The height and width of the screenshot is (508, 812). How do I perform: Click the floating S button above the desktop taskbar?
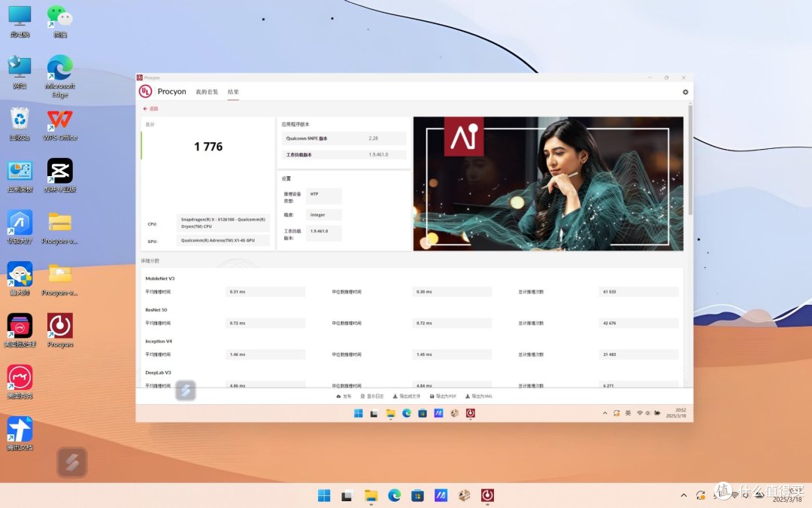(72, 462)
